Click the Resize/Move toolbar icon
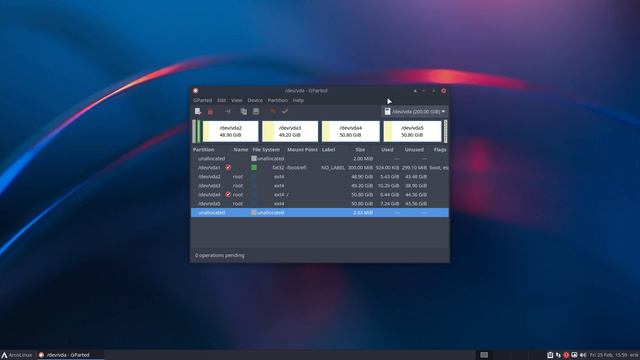 [228, 111]
